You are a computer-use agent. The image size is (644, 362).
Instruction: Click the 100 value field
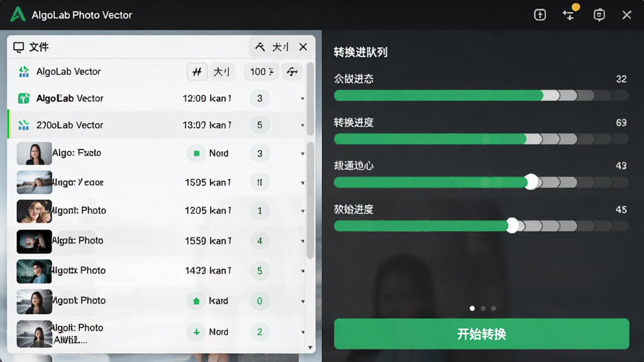(x=261, y=72)
